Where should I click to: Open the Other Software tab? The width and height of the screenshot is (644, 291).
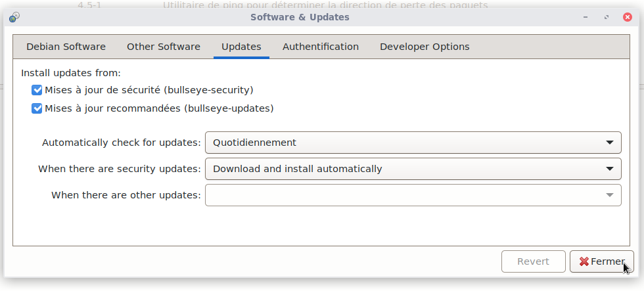tap(163, 47)
